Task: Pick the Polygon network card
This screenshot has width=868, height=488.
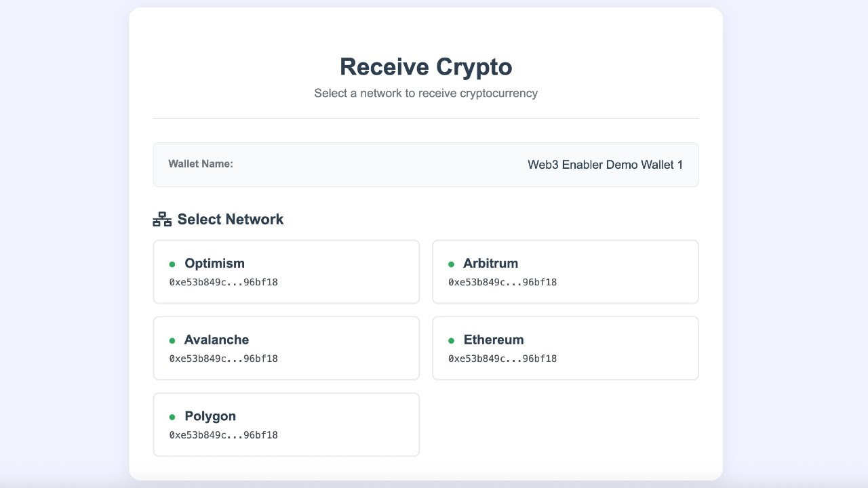Action: [286, 425]
